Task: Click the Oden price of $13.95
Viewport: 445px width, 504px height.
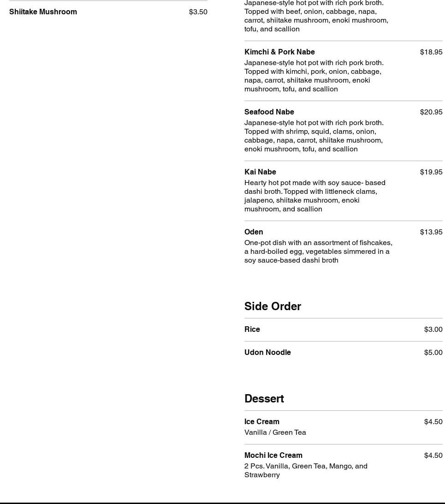Action: coord(431,232)
